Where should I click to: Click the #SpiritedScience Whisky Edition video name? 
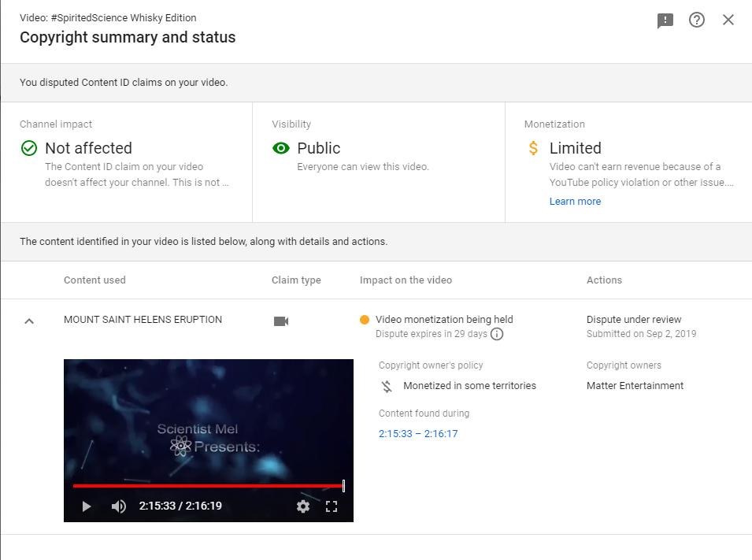(x=124, y=18)
